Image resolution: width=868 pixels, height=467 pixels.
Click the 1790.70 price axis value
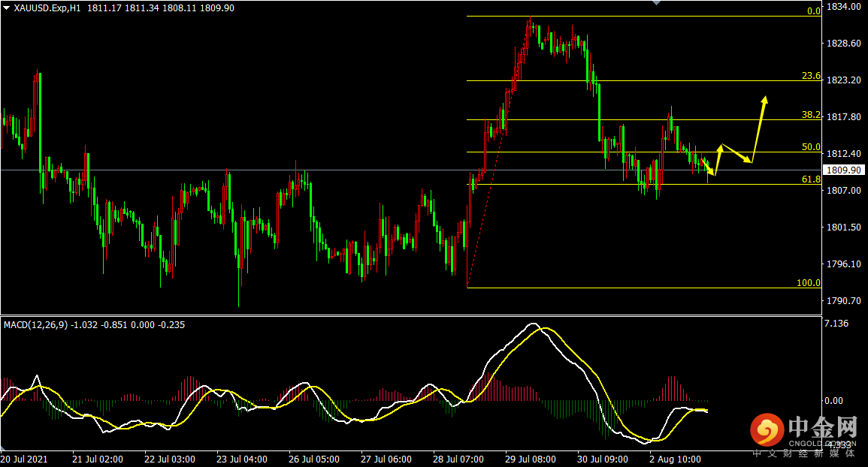843,300
